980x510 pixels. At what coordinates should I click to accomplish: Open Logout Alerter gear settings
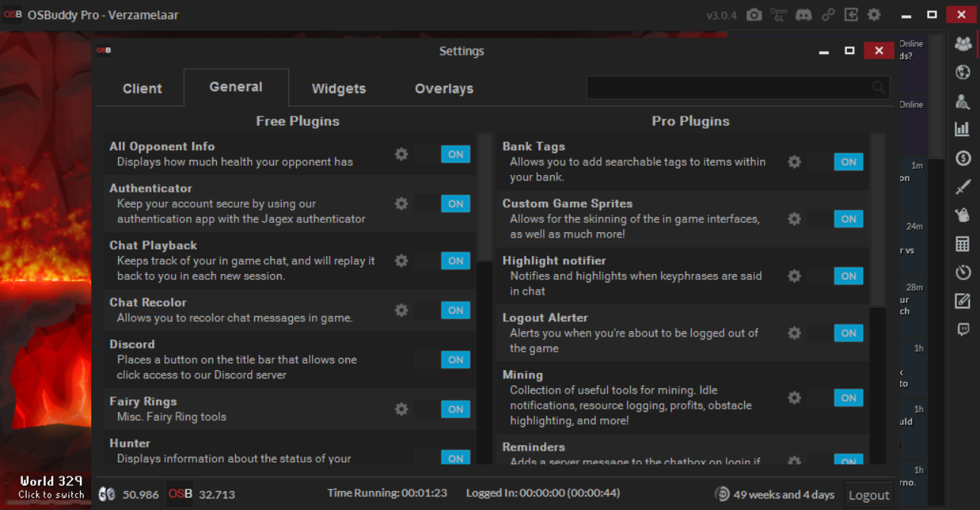pyautogui.click(x=794, y=333)
